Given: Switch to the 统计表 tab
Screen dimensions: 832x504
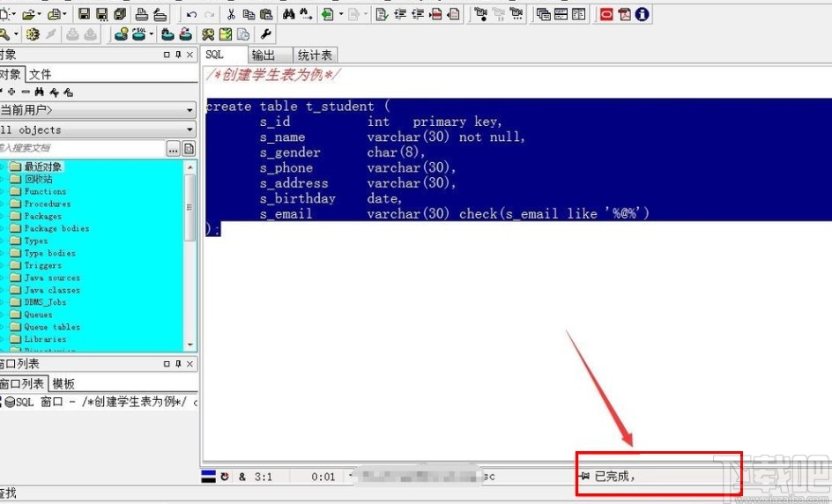Looking at the screenshot, I should pos(316,56).
